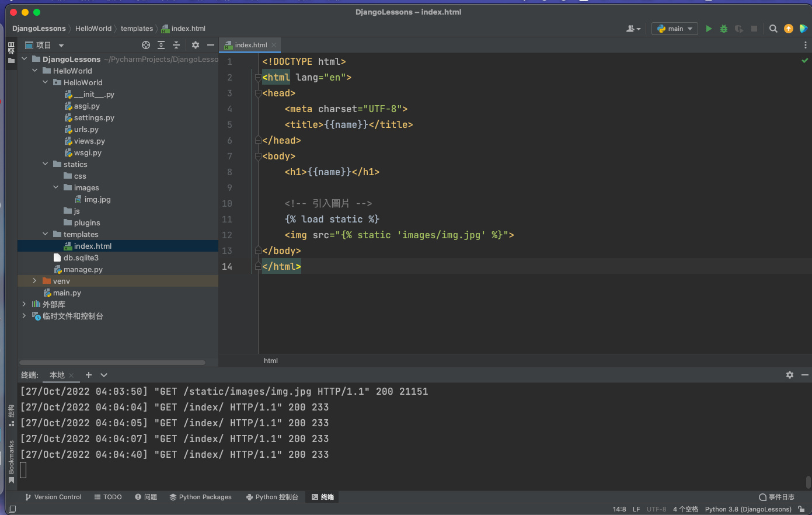
Task: Collapse the templates folder
Action: [x=46, y=234]
